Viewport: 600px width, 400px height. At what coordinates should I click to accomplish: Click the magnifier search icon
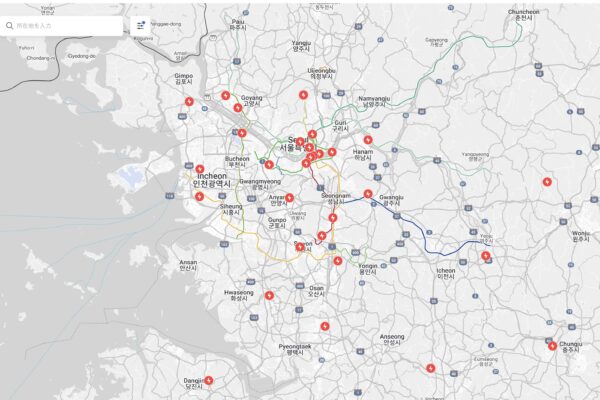[x=10, y=25]
